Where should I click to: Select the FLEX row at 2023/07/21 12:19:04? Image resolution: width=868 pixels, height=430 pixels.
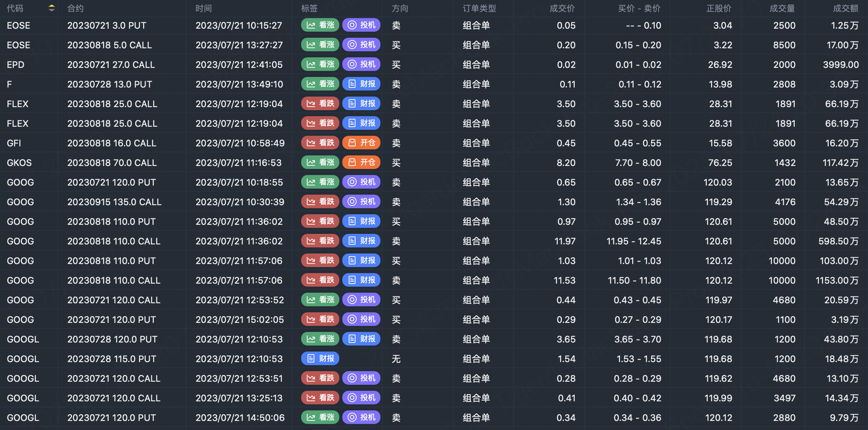coord(239,104)
